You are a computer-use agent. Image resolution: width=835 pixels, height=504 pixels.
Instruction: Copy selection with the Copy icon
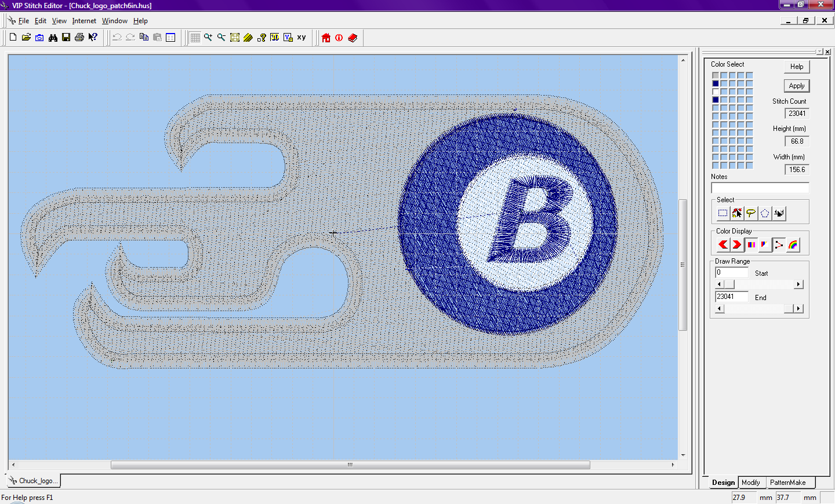(x=144, y=38)
